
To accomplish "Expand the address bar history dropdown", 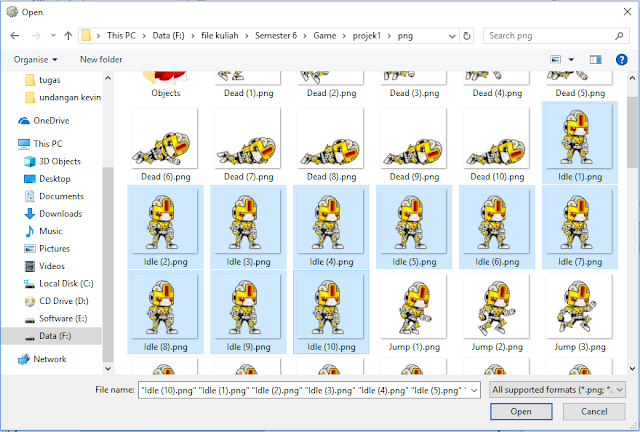I will [x=452, y=36].
